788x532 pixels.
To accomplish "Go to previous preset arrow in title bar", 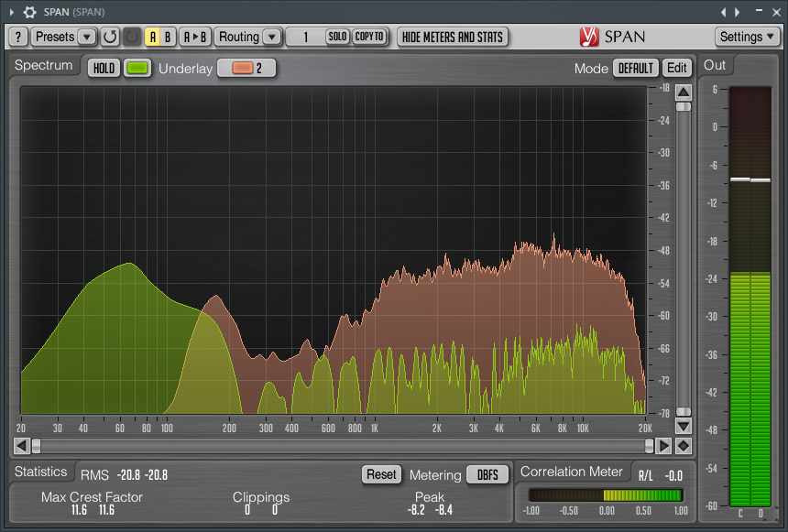I will coord(723,12).
